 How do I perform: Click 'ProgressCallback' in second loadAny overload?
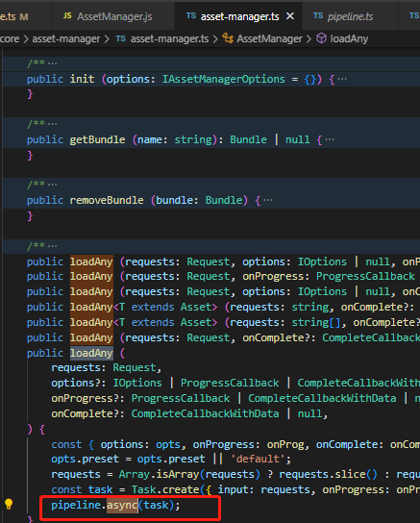pyautogui.click(x=365, y=276)
